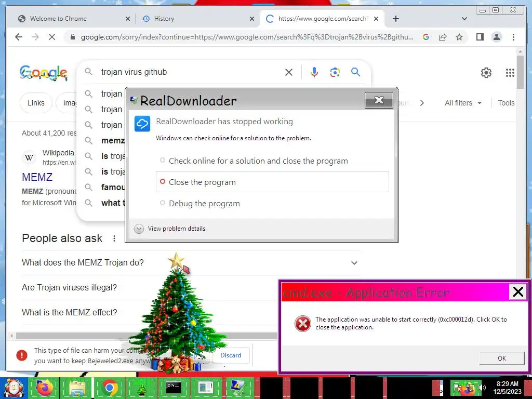Open the Chrome profile avatar
Viewport: 532px width, 399px height.
coord(497,37)
